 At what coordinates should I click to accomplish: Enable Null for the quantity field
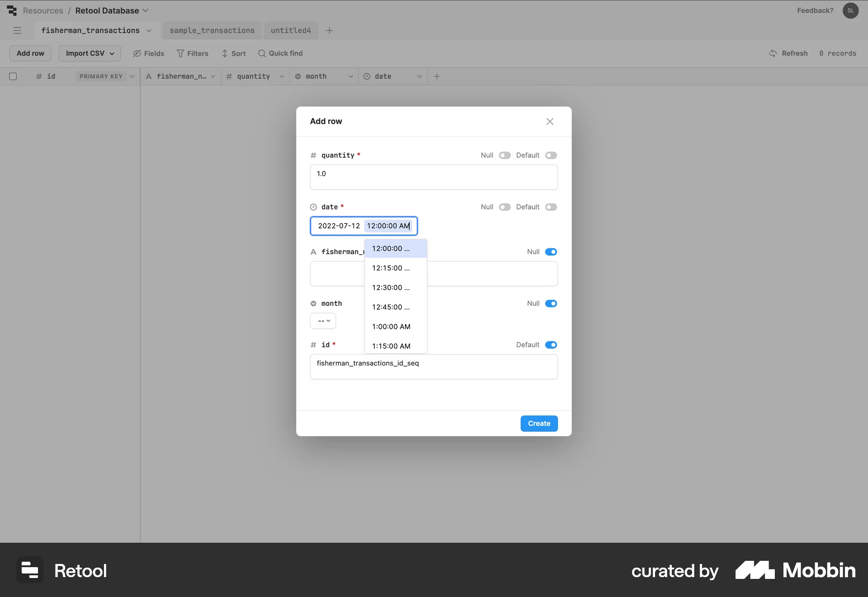tap(504, 155)
